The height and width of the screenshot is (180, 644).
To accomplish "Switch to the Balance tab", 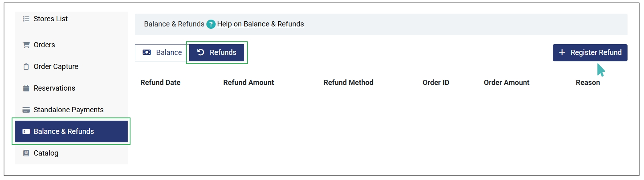I will [162, 53].
